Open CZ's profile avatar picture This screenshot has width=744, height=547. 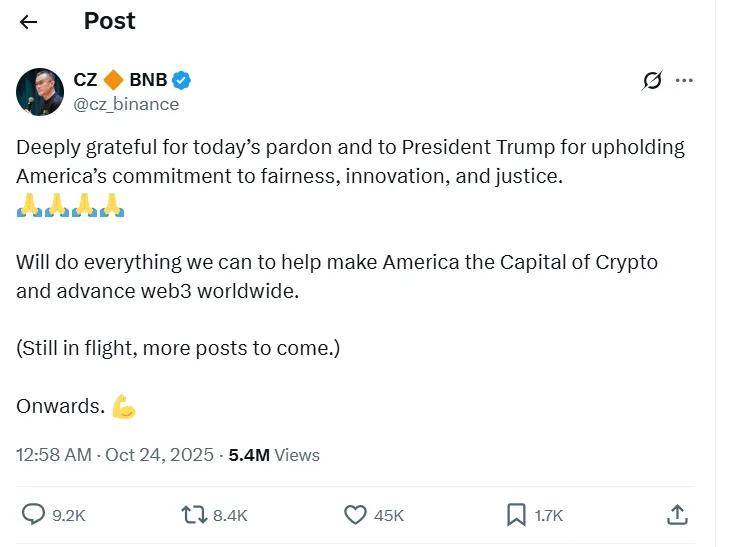[x=40, y=92]
